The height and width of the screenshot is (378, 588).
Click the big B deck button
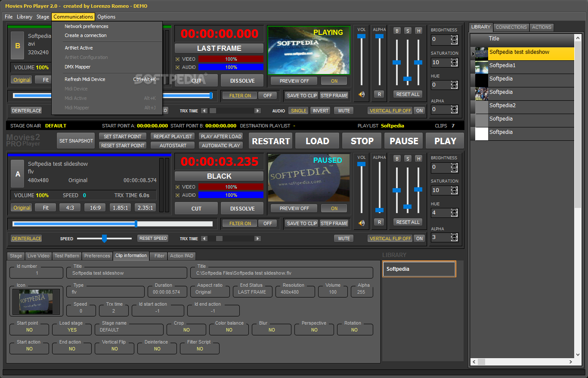click(x=18, y=46)
